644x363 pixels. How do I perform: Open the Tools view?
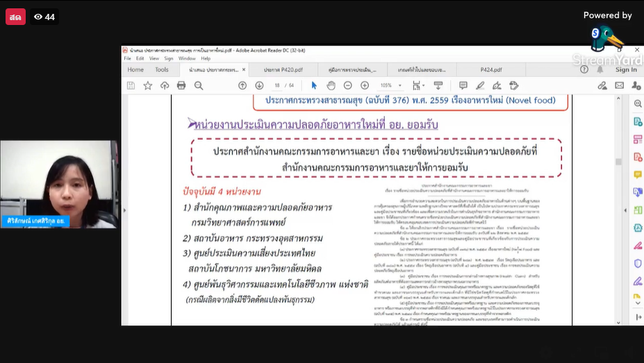click(x=161, y=69)
